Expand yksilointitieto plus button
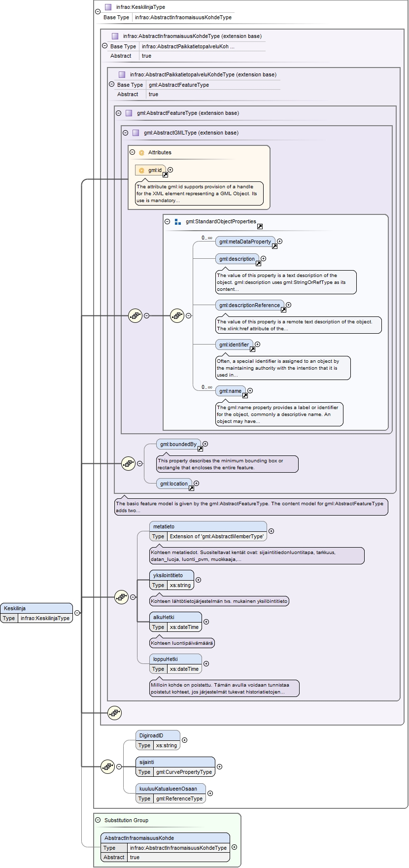 (198, 580)
